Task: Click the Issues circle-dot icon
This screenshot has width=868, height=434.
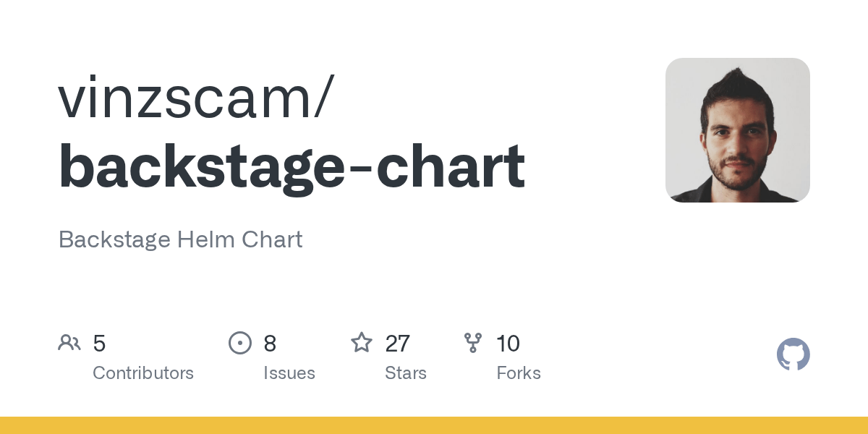Action: [239, 343]
